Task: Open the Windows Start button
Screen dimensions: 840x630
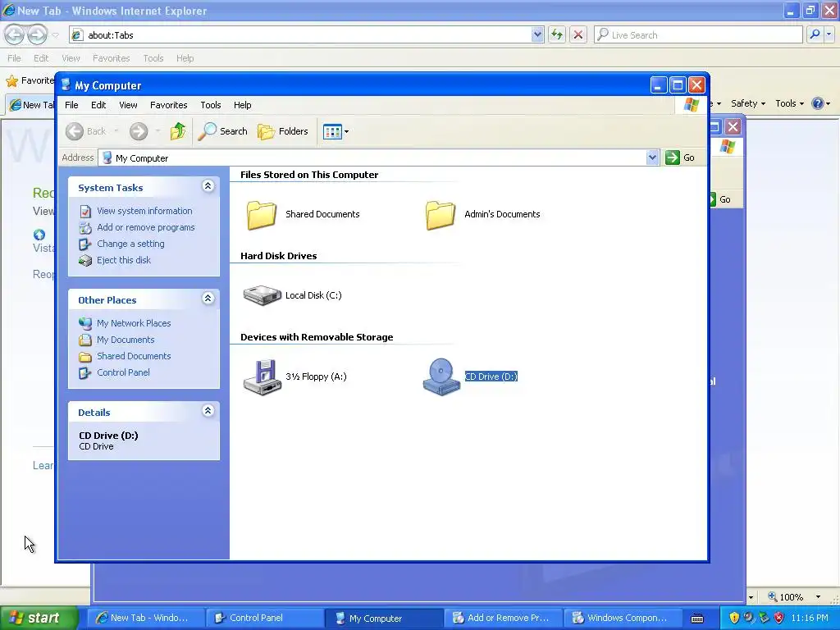Action: 38,618
